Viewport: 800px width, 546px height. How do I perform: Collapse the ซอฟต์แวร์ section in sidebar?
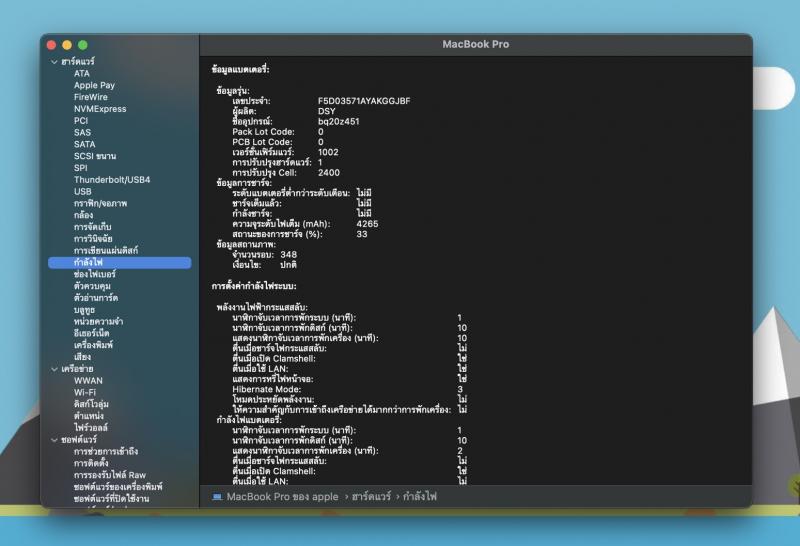tap(54, 439)
